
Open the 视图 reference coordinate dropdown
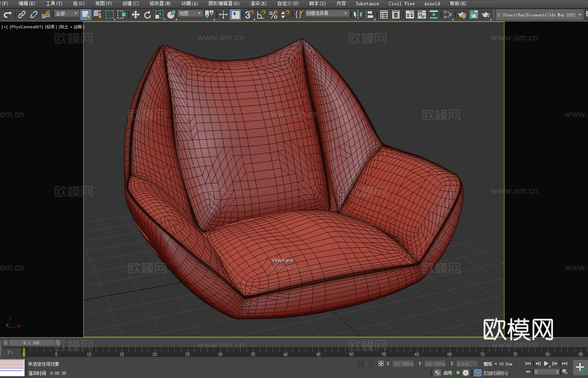click(x=190, y=13)
